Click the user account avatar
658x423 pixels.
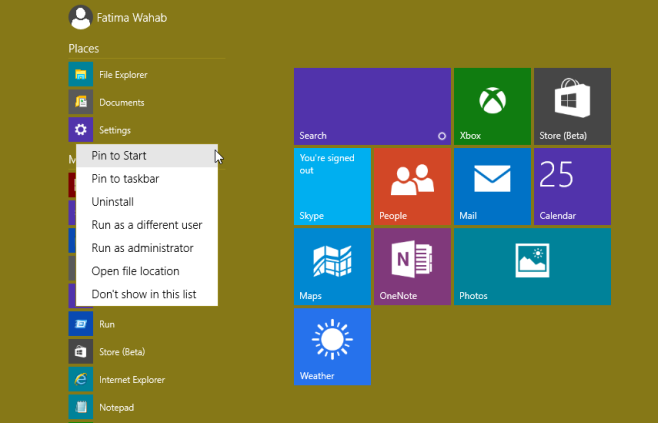[80, 17]
